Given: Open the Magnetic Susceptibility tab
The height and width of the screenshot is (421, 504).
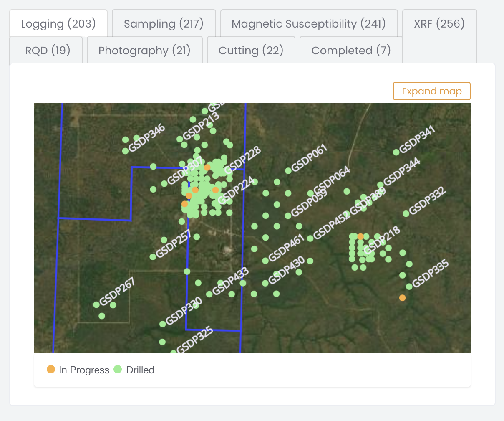Looking at the screenshot, I should 309,24.
